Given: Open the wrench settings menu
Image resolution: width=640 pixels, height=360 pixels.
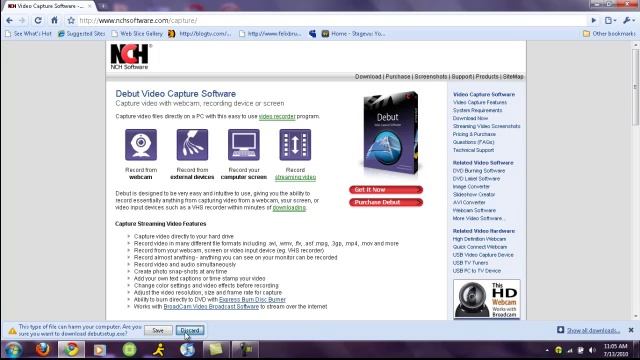Looking at the screenshot, I should tap(629, 20).
